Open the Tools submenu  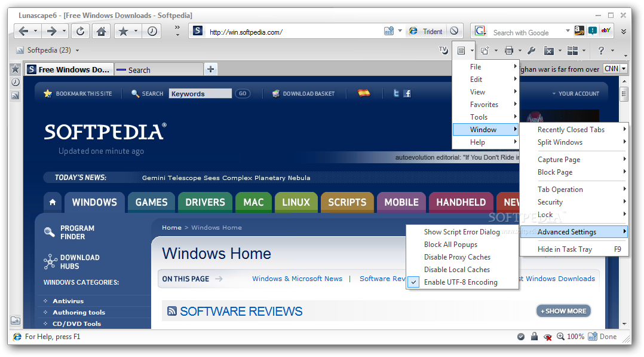(x=486, y=117)
